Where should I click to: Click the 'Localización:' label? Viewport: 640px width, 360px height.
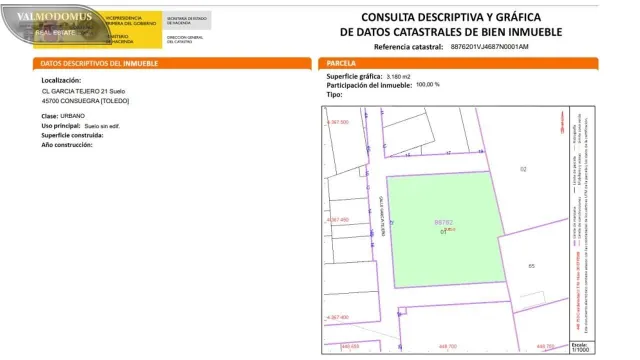(x=61, y=80)
